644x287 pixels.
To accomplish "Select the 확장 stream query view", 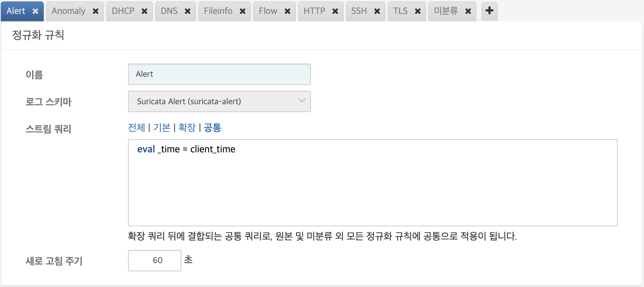I will [186, 127].
